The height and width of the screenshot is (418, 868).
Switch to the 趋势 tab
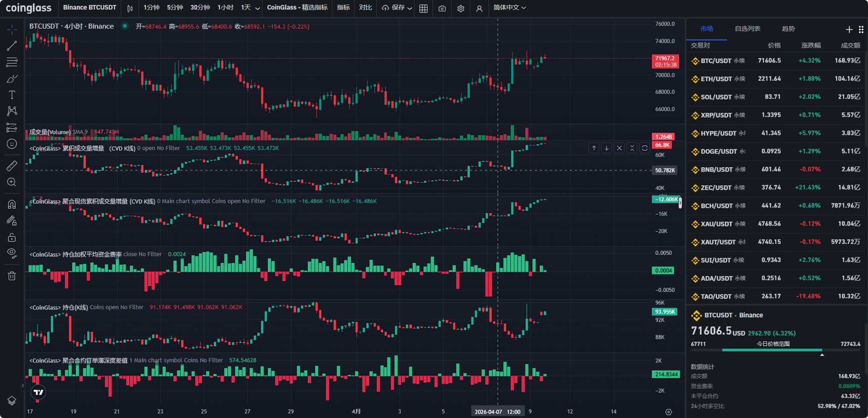tap(788, 29)
